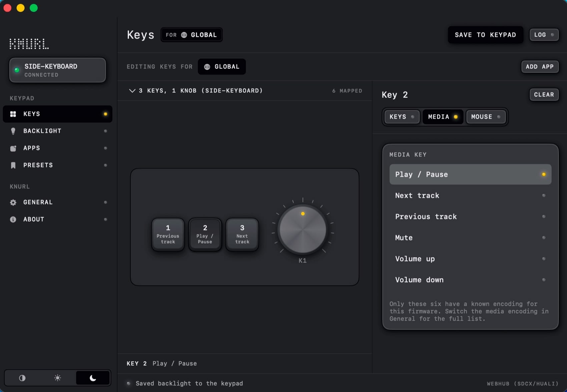This screenshot has width=567, height=392.
Task: Select key 2 Play / Pause on keypad
Action: [x=205, y=234]
